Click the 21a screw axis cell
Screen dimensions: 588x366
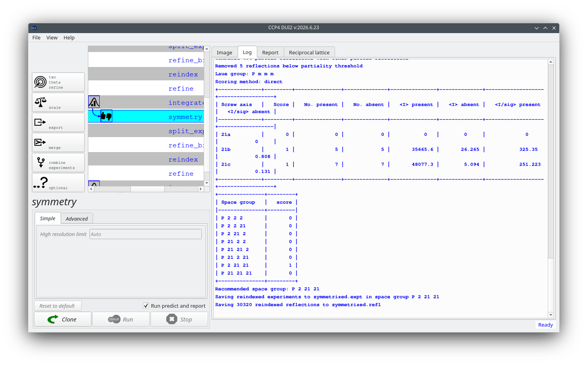tap(226, 134)
